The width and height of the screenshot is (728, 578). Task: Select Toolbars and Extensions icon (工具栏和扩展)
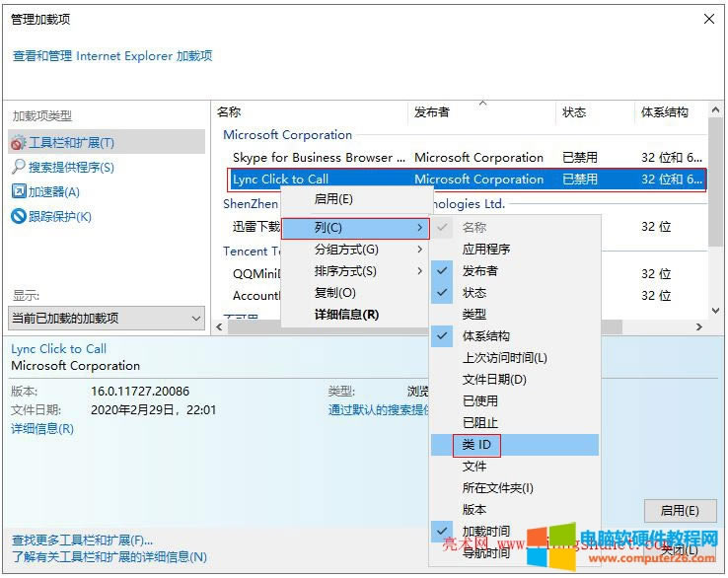pos(18,143)
